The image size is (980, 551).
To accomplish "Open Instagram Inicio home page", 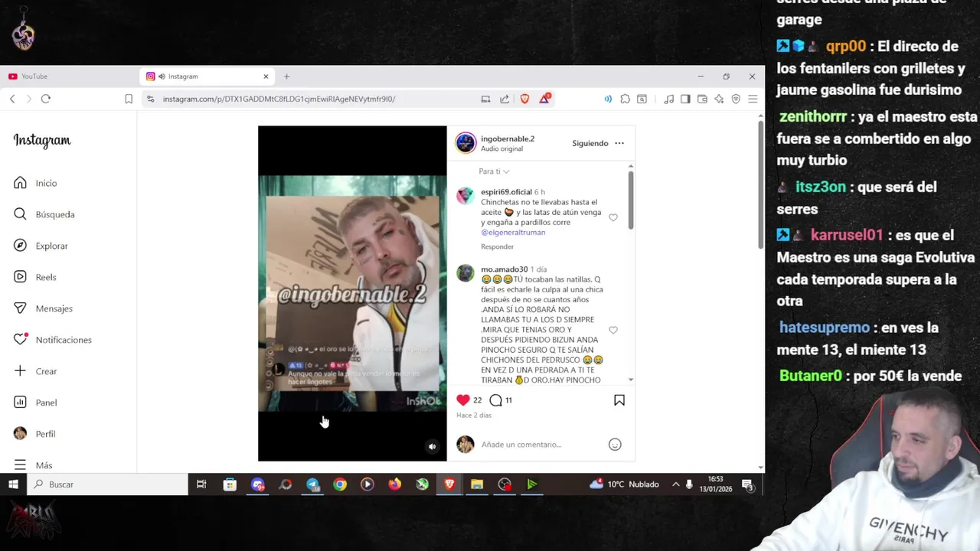I will (x=35, y=183).
